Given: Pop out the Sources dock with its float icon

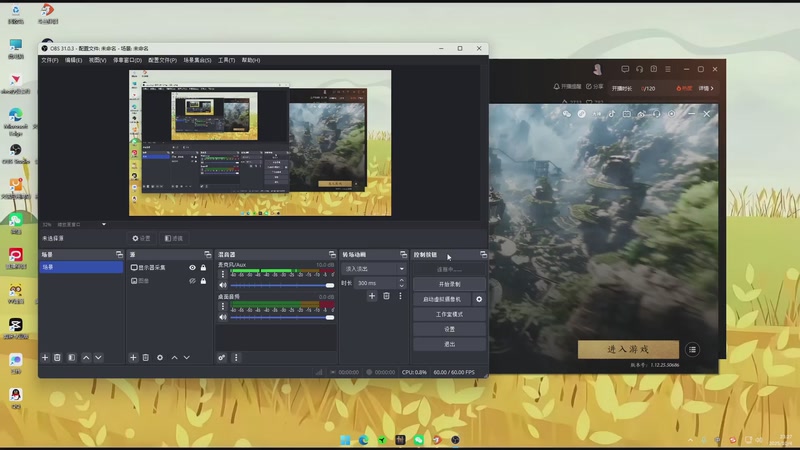Looking at the screenshot, I should click(x=208, y=254).
